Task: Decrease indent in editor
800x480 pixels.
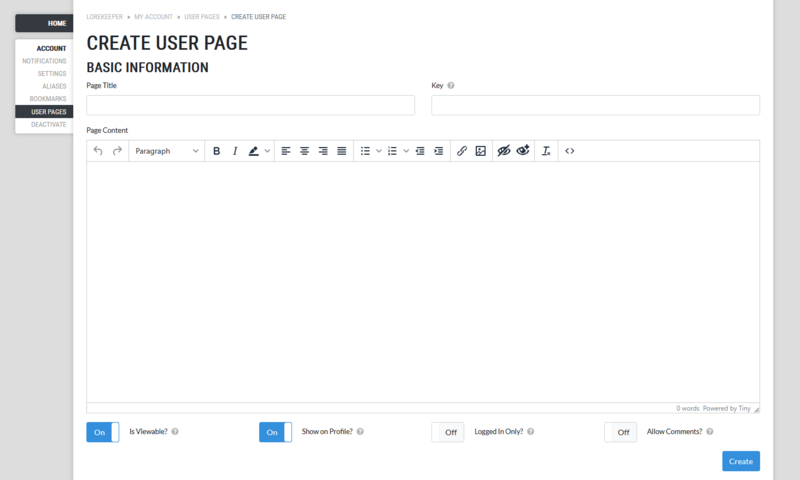Action: [x=420, y=151]
